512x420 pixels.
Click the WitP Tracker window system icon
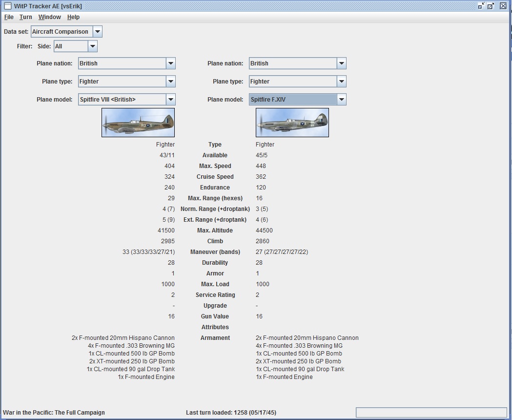[x=7, y=6]
